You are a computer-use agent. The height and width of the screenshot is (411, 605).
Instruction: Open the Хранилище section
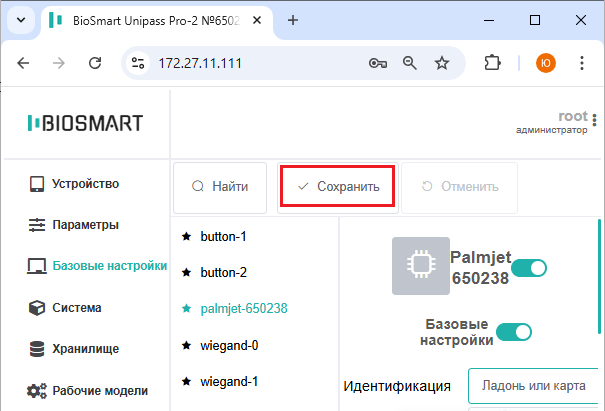[x=74, y=349]
